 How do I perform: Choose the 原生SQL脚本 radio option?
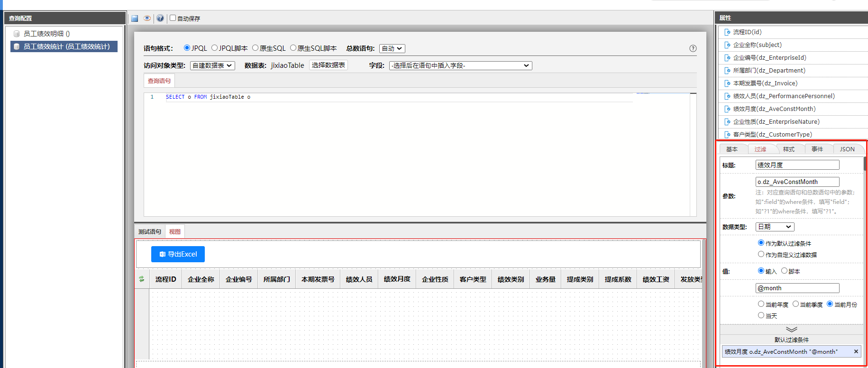293,48
